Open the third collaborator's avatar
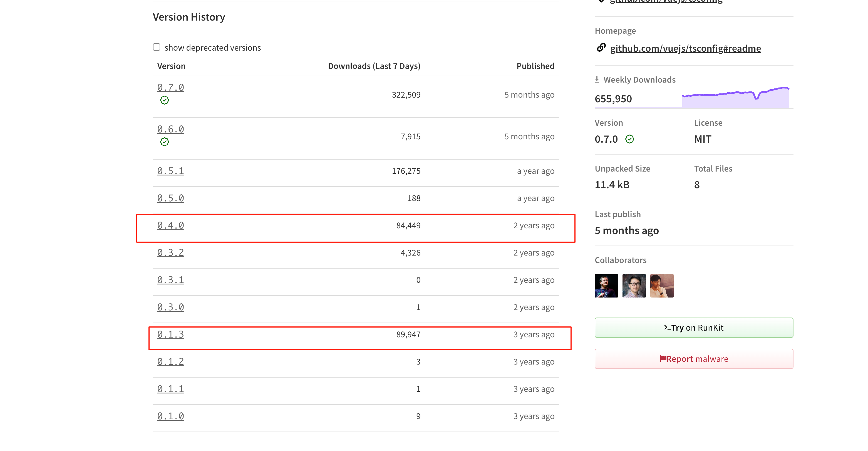This screenshot has height=451, width=868. 662,286
